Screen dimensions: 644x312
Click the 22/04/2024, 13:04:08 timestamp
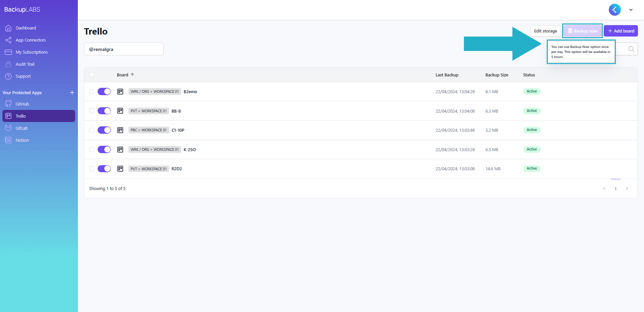coord(455,111)
